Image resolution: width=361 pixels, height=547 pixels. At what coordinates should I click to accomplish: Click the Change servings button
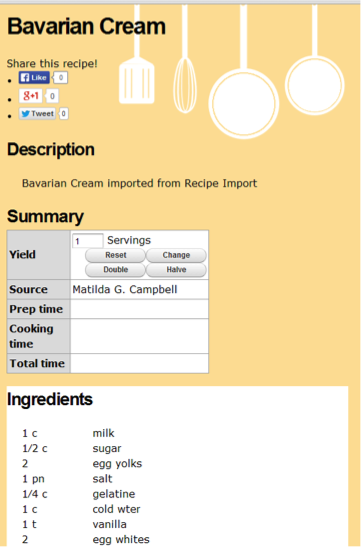pyautogui.click(x=176, y=255)
